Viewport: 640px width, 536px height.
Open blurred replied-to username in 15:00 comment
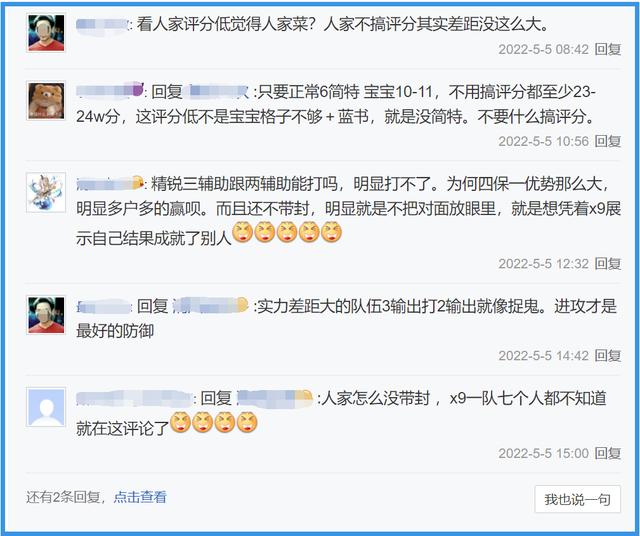tap(275, 398)
